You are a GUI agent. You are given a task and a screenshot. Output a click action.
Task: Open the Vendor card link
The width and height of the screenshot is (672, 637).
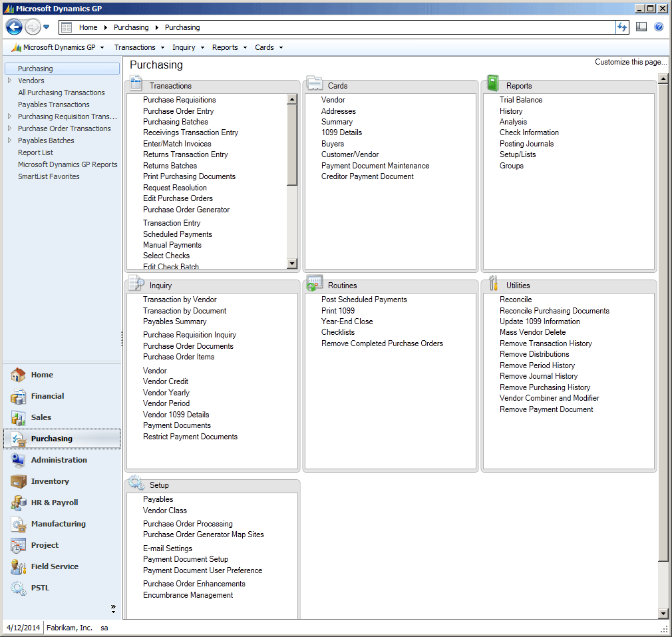pyautogui.click(x=333, y=100)
